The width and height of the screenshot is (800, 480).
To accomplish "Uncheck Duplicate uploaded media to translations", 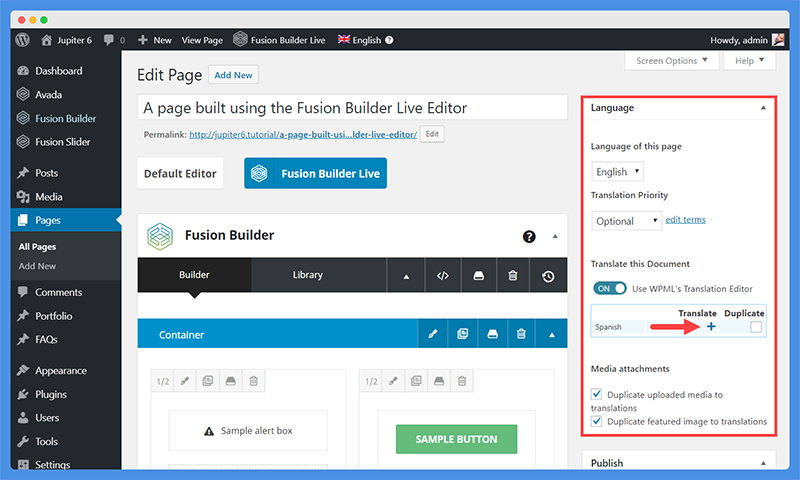I will pyautogui.click(x=596, y=394).
